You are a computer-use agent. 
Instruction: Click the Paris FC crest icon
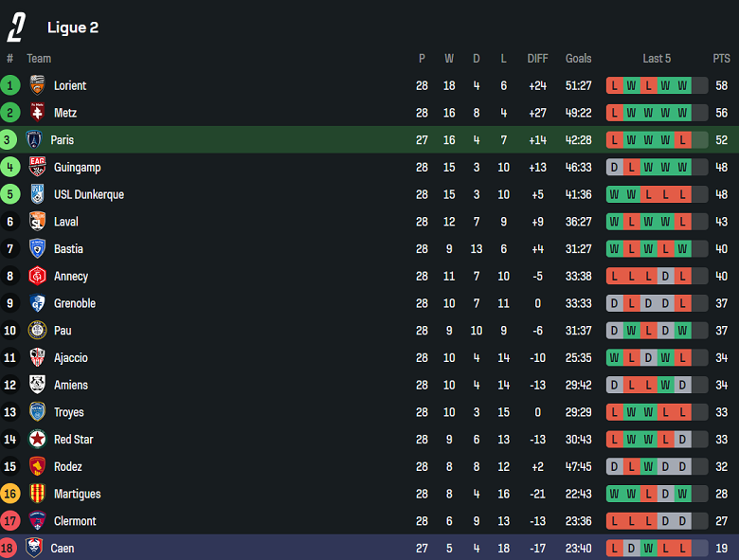click(x=34, y=139)
